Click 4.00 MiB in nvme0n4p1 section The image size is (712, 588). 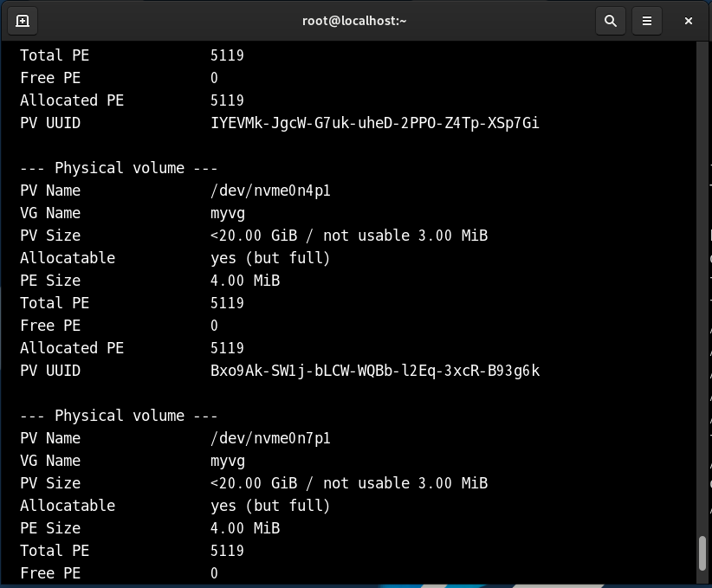click(245, 281)
